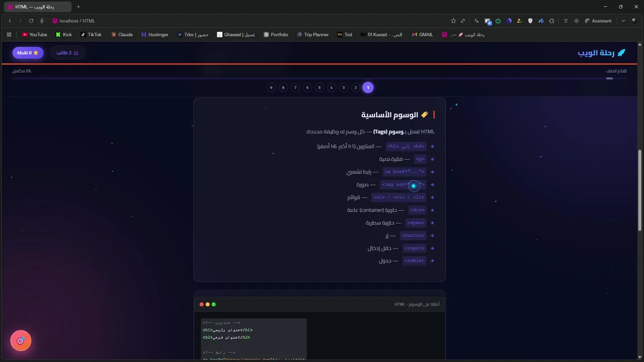Go to lesson step 1

(x=368, y=87)
